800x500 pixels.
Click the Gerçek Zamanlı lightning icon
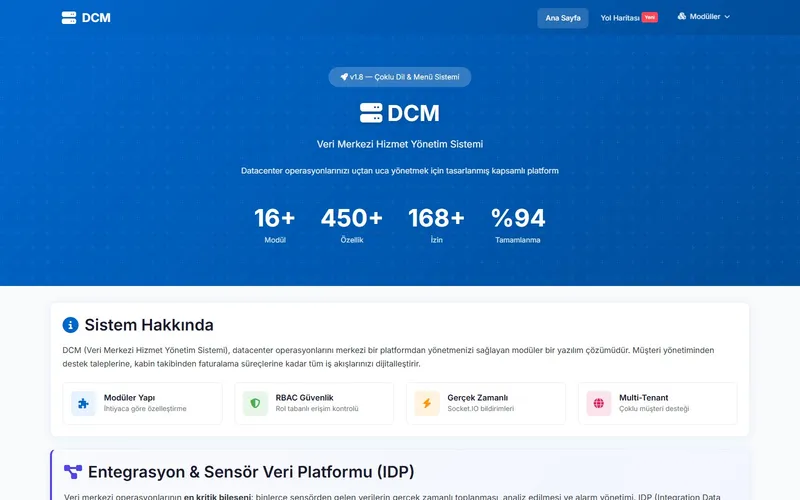click(x=427, y=404)
